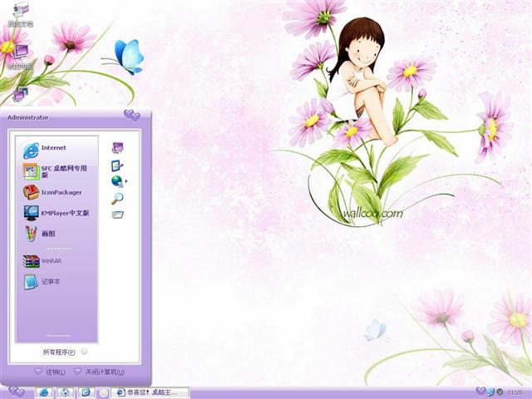The image size is (532, 399).
Task: Expand 所有程序 all programs list
Action: pos(63,352)
